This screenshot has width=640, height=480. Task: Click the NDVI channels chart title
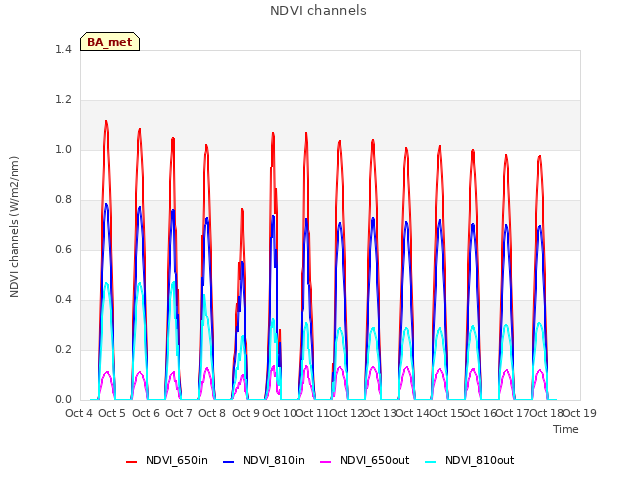pyautogui.click(x=318, y=11)
